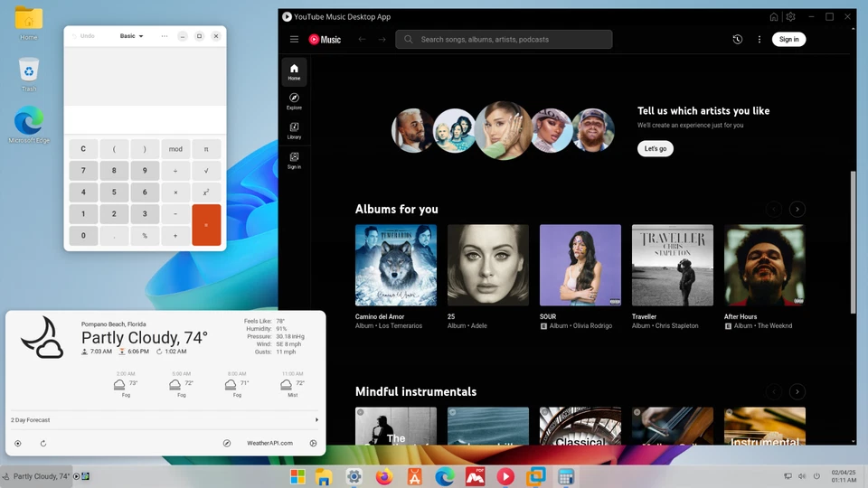Click the compass icon beside WeatherAPI.com
Screen dimensions: 868x488
[x=227, y=443]
